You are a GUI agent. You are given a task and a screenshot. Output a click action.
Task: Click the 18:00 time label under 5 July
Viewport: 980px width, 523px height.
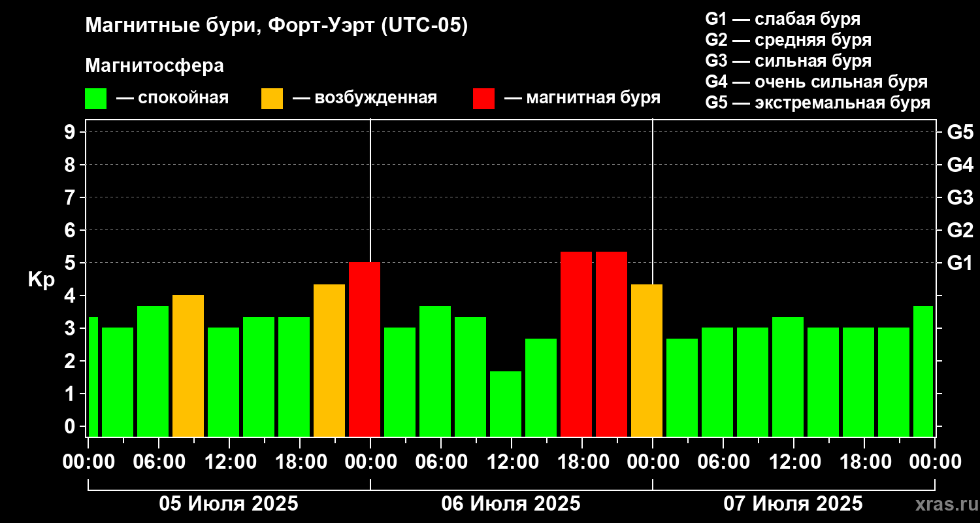pyautogui.click(x=300, y=462)
